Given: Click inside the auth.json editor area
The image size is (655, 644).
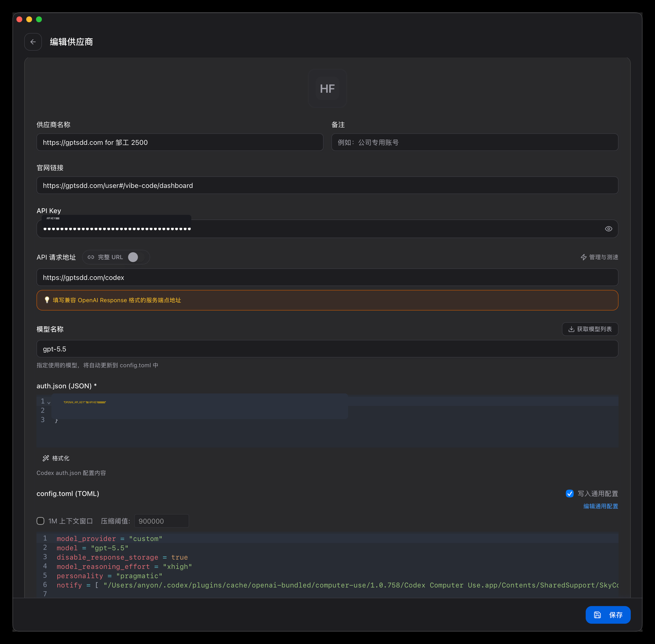Looking at the screenshot, I should (327, 421).
